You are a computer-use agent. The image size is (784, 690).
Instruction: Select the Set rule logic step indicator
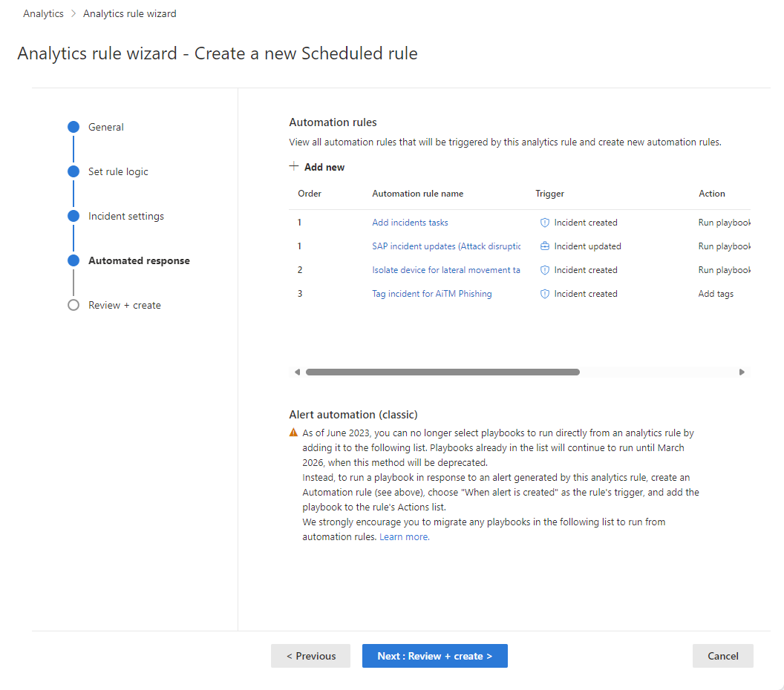point(73,171)
